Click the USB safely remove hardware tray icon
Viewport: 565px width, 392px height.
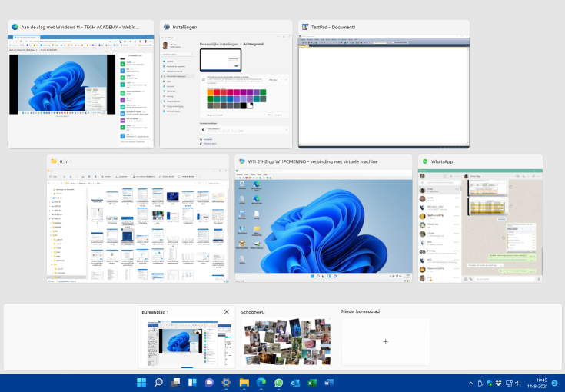coord(480,384)
